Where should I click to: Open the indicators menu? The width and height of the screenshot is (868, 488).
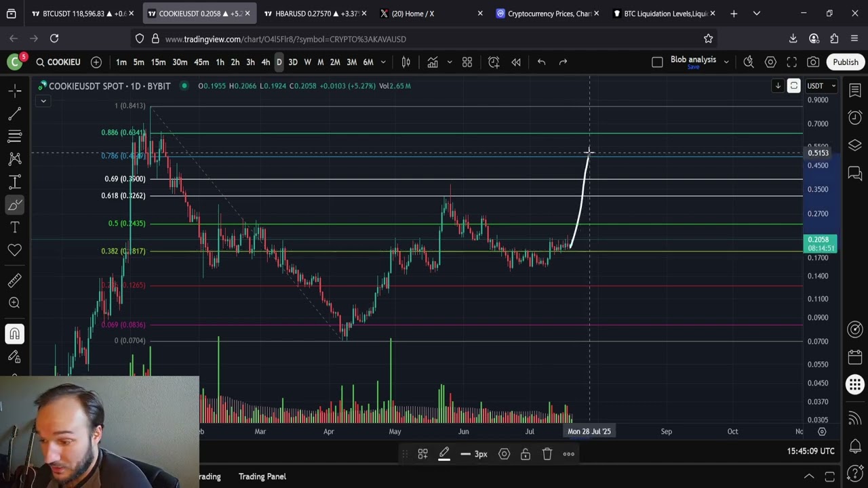click(433, 62)
